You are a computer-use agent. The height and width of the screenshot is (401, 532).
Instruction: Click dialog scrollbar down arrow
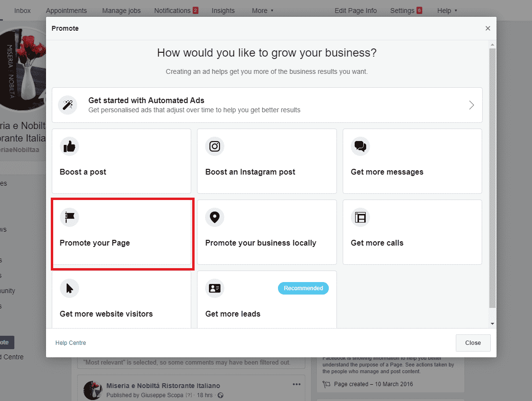pos(492,324)
